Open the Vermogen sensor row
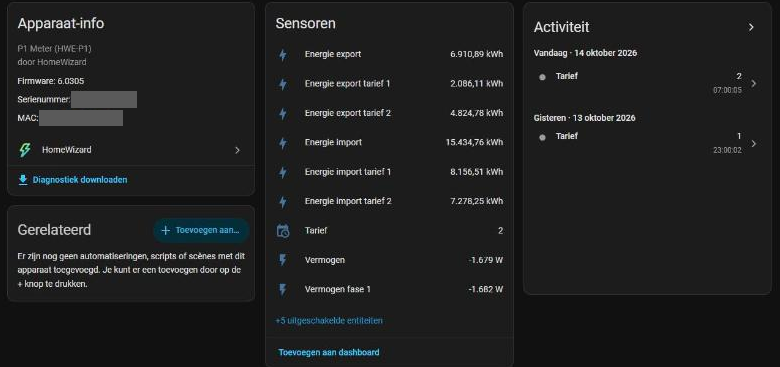Screen dimensions: 780x367 pos(390,260)
